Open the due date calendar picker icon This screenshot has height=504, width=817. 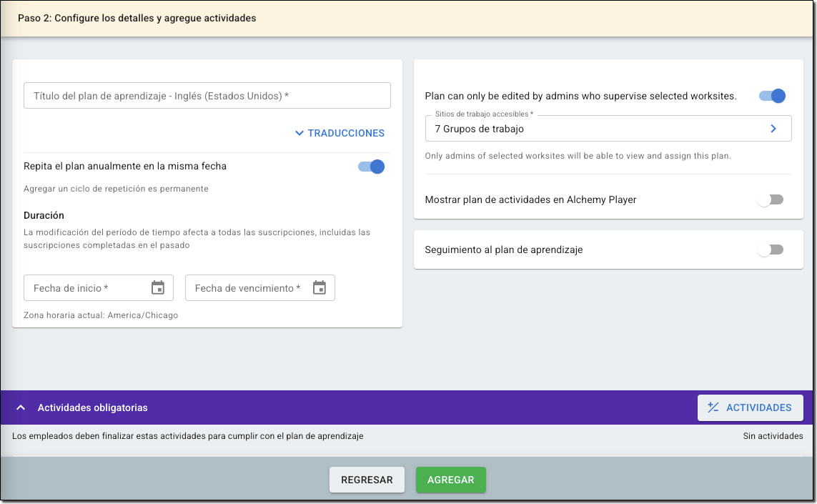[x=320, y=288]
